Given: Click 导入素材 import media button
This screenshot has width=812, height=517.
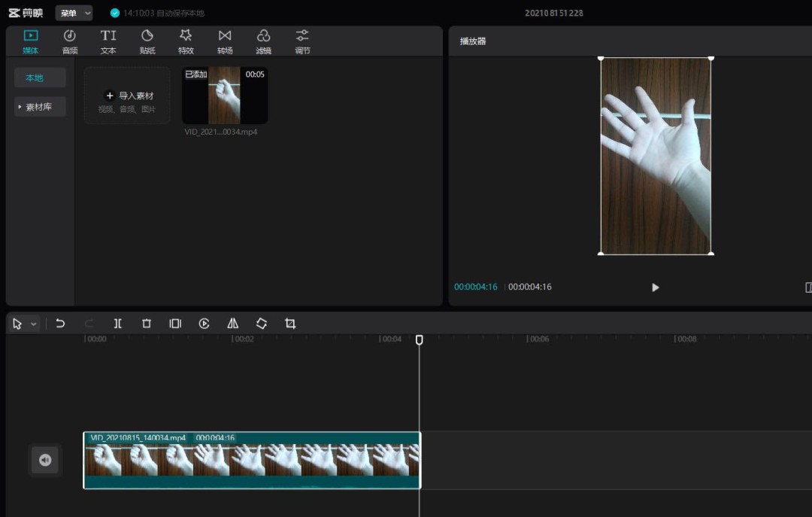Looking at the screenshot, I should click(x=127, y=96).
